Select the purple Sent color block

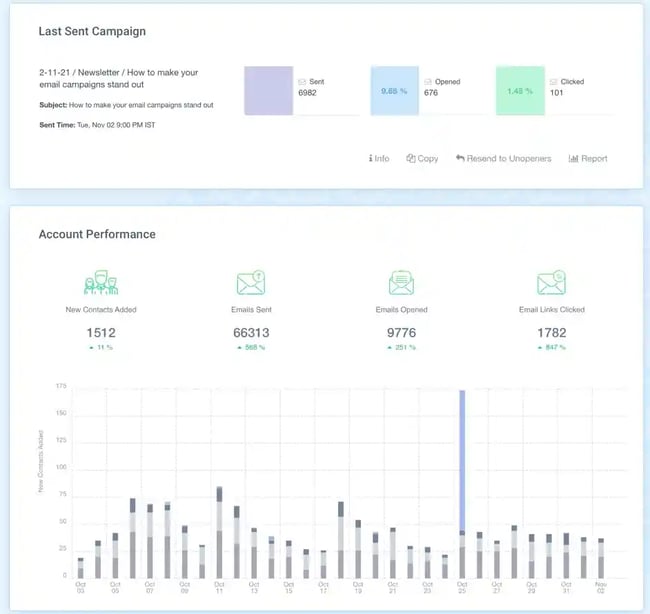point(269,92)
